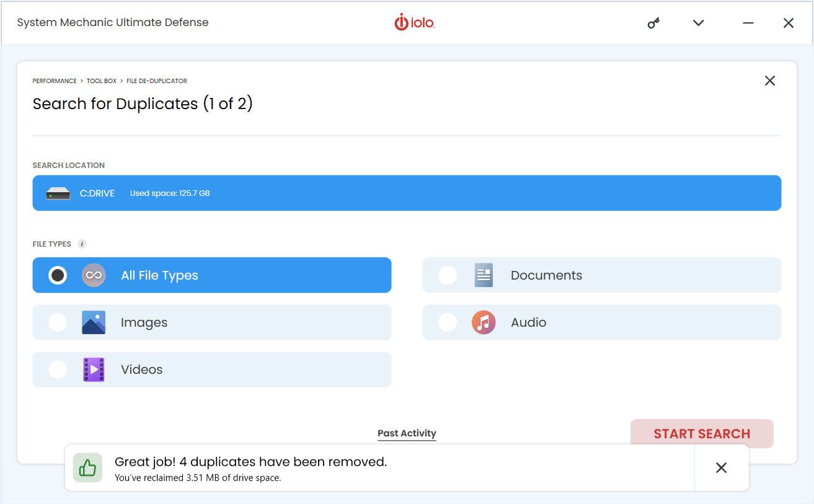Click the thumbs-up icon in the notification
The image size is (814, 504).
coord(87,468)
